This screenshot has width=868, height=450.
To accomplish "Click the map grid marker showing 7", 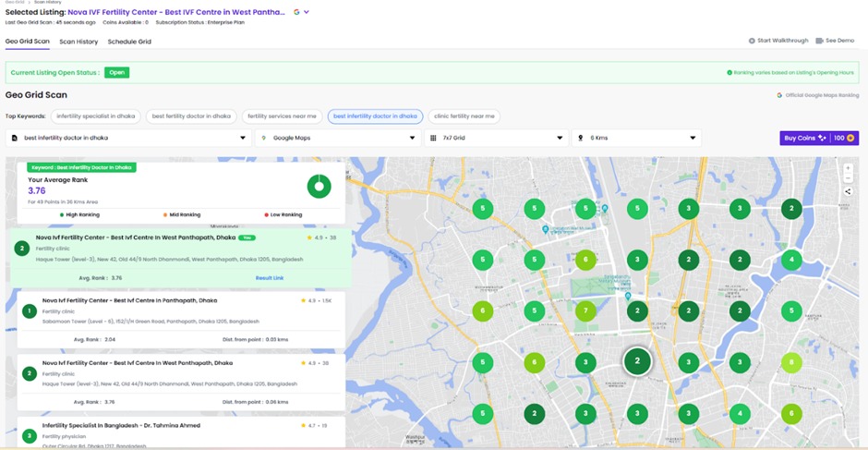I will point(585,310).
